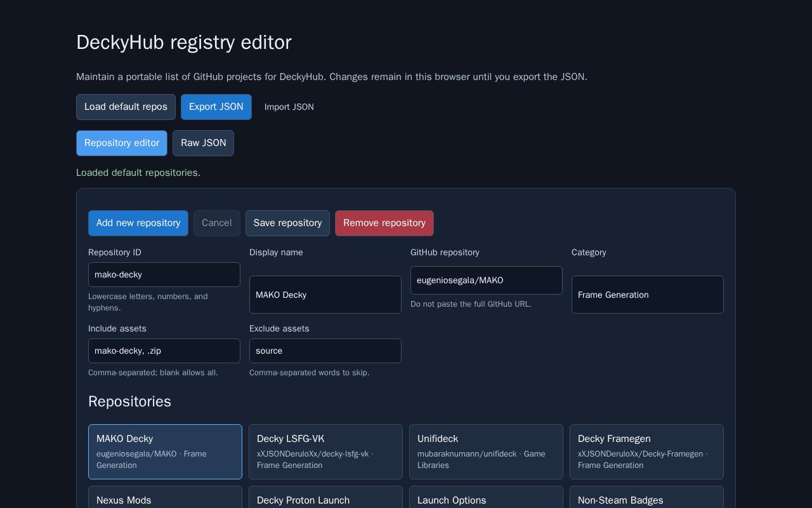Focus the GitHub repository field
This screenshot has width=812, height=508.
(487, 280)
